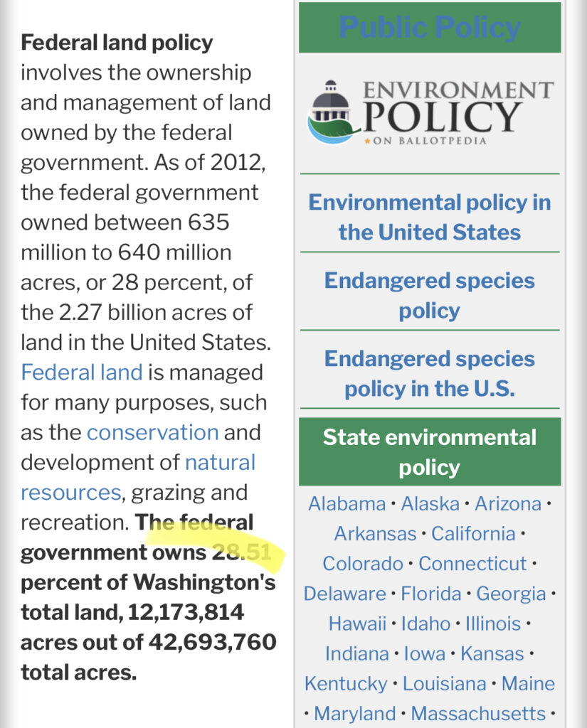Open the Federal land link
The image size is (587, 728).
tap(81, 372)
